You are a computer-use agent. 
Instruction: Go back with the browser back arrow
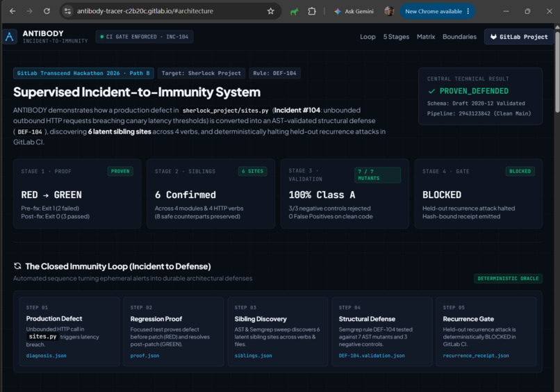click(13, 11)
